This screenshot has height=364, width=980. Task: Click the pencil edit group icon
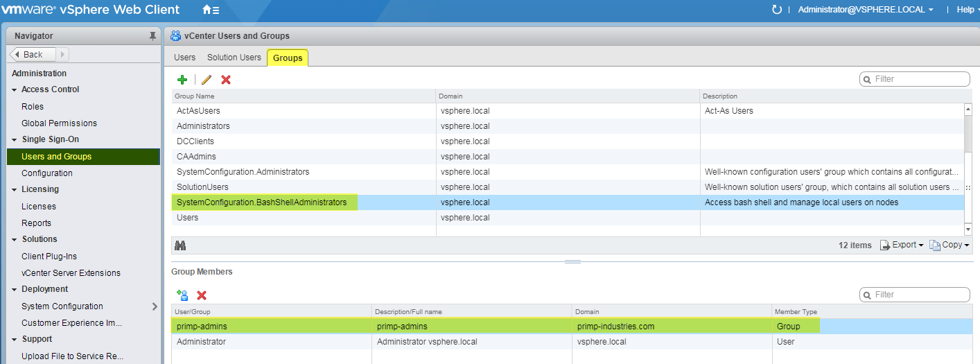(x=206, y=80)
